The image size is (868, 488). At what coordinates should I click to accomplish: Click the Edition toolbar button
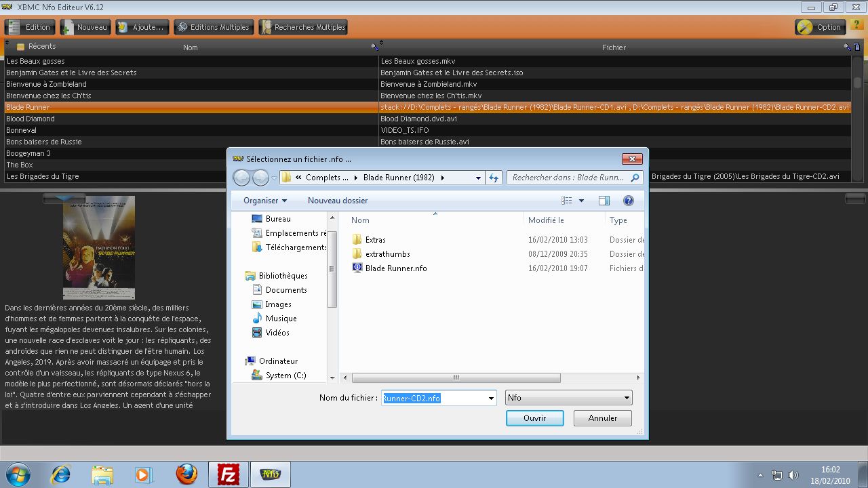pos(30,27)
